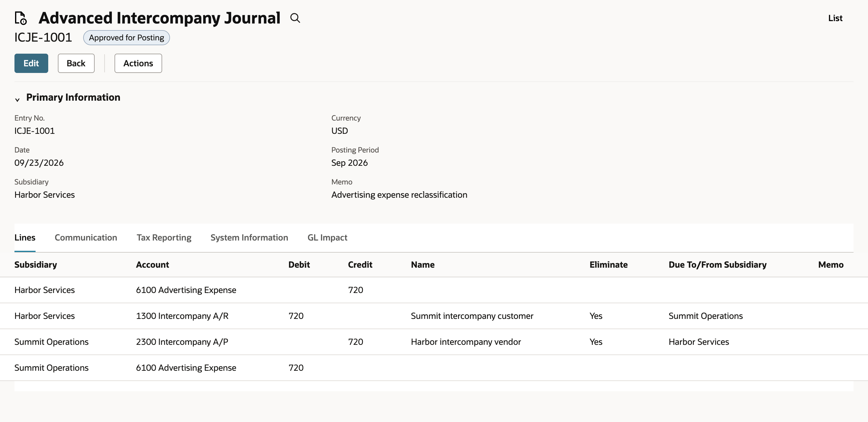Click Summit intercompany customer name
Viewport: 868px width, 422px height.
click(x=472, y=316)
